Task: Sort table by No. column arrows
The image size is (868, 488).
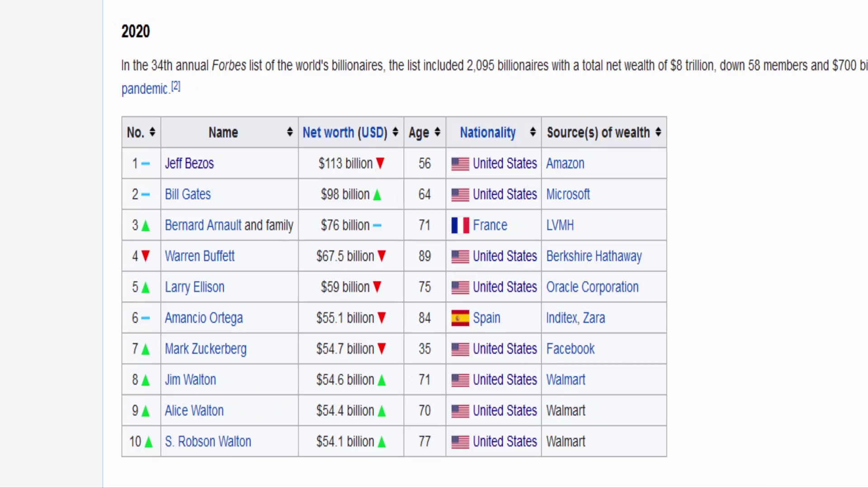Action: 152,132
